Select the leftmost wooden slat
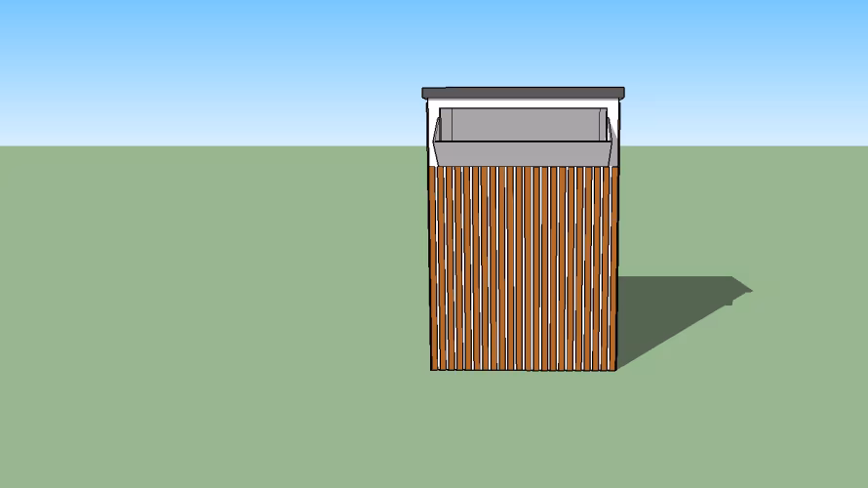The width and height of the screenshot is (868, 488). (435, 268)
